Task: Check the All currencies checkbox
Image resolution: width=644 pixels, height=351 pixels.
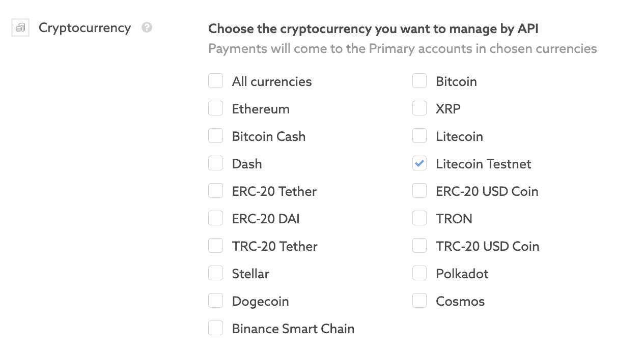Action: [x=216, y=81]
